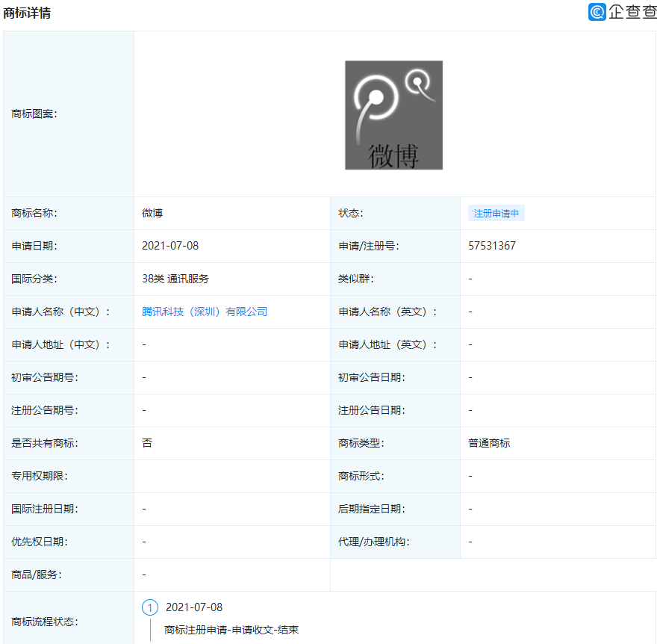Click the 申请/注册号 field label
This screenshot has width=663, height=644.
[368, 246]
